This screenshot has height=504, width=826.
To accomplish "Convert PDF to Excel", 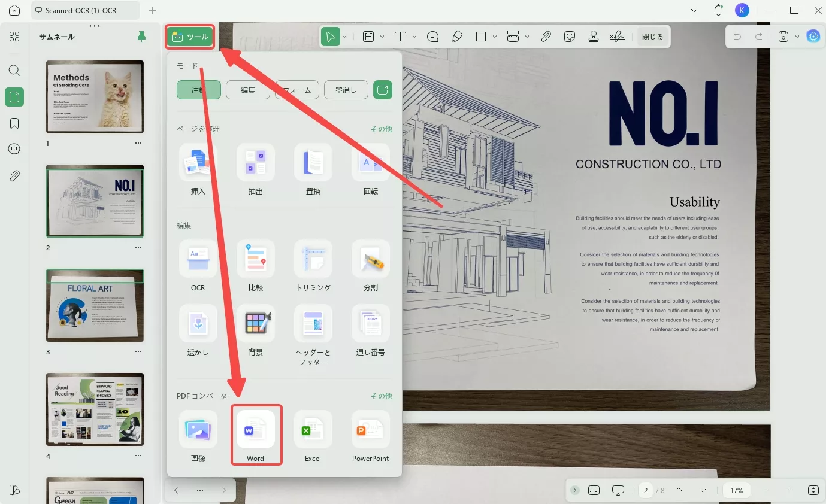I will click(313, 436).
